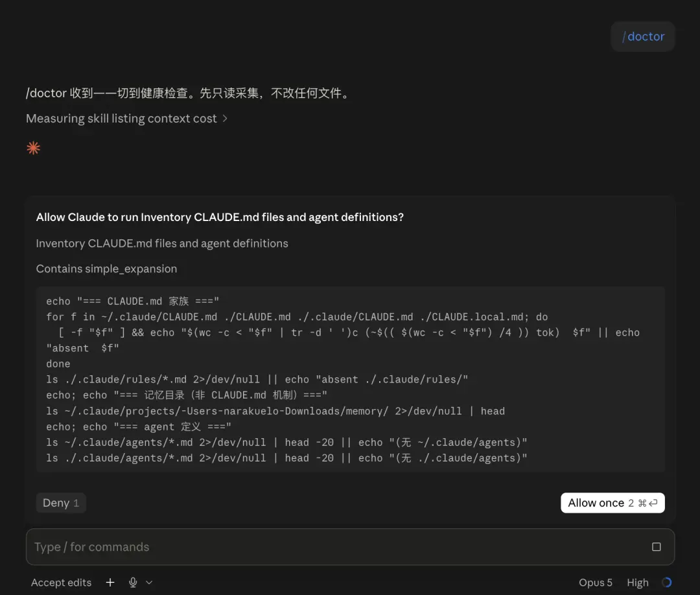
Task: Click the orange Claude spinner icon
Action: pyautogui.click(x=34, y=148)
